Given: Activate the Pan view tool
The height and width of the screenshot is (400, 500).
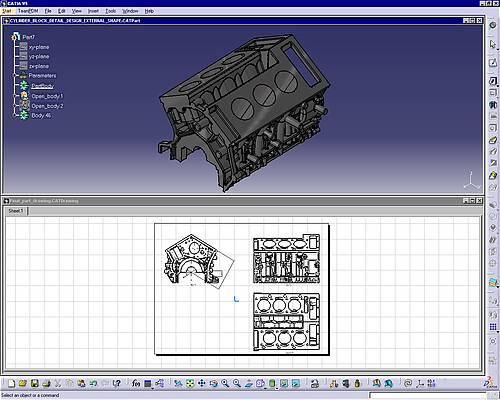Looking at the screenshot, I should [x=202, y=384].
